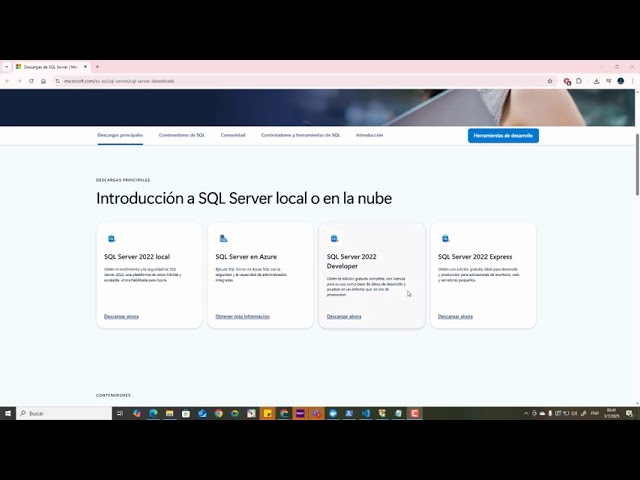Open Task View on the taskbar

pos(120,413)
